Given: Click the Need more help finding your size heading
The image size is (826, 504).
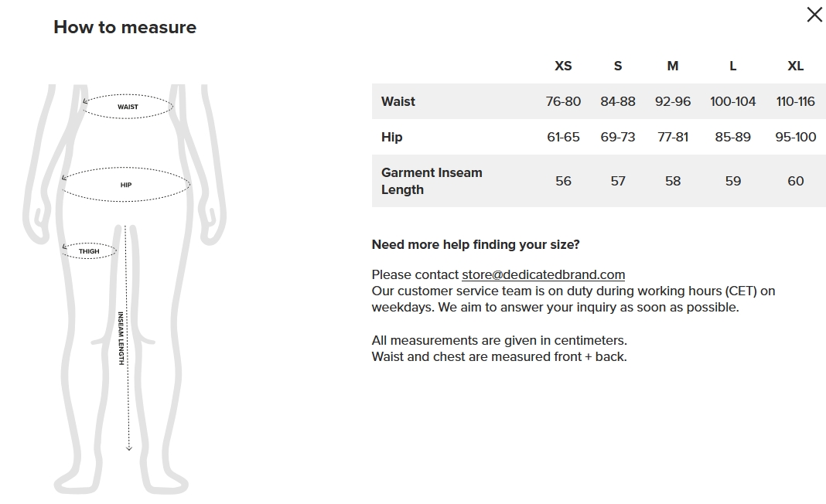Looking at the screenshot, I should [476, 245].
